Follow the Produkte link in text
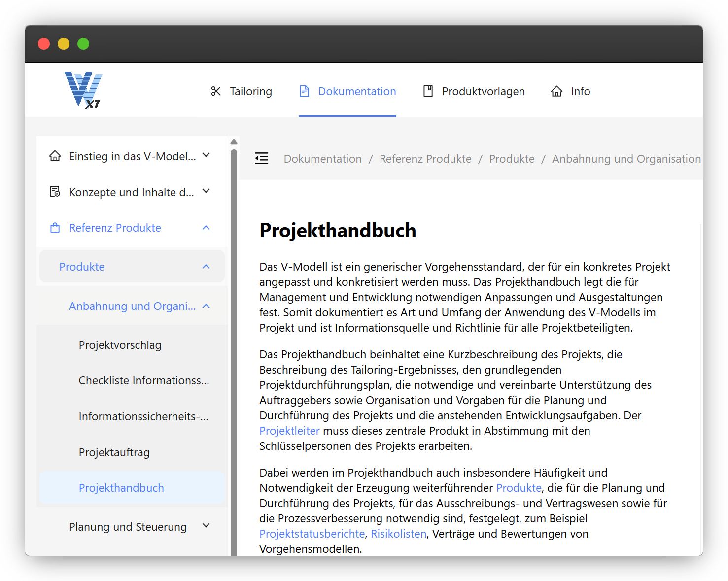Image resolution: width=728 pixels, height=581 pixels. (519, 488)
